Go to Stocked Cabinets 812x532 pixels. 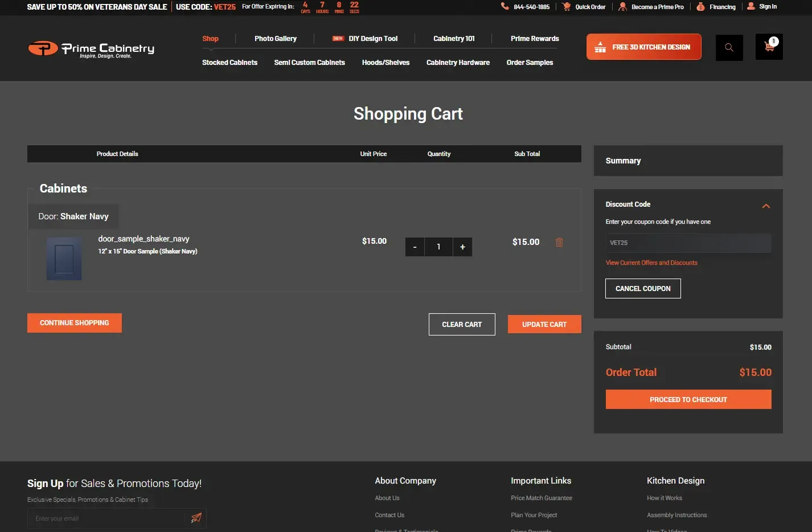(229, 63)
